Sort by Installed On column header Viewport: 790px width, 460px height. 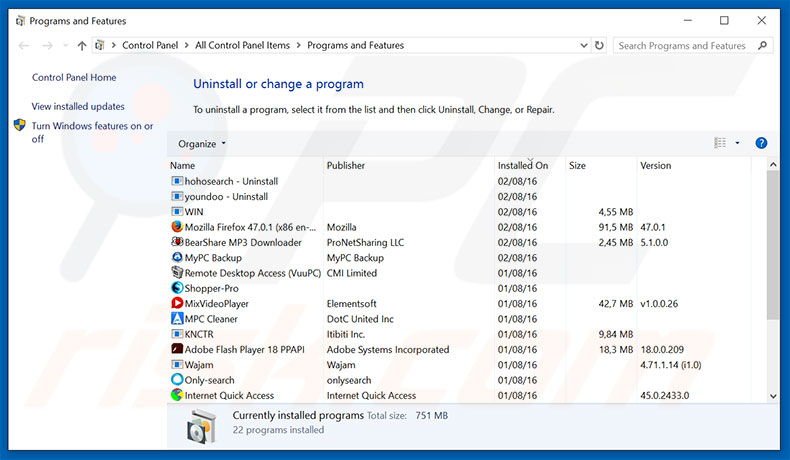point(523,165)
